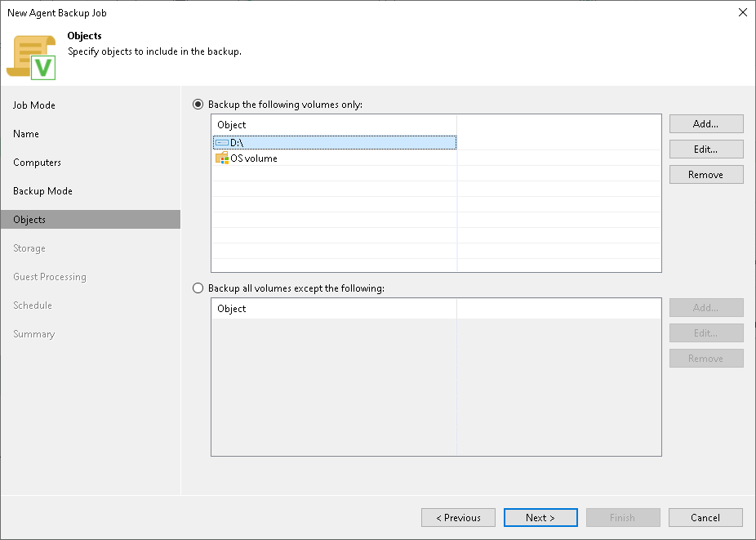Remove the selected volume from the list
The image size is (756, 540).
705,174
